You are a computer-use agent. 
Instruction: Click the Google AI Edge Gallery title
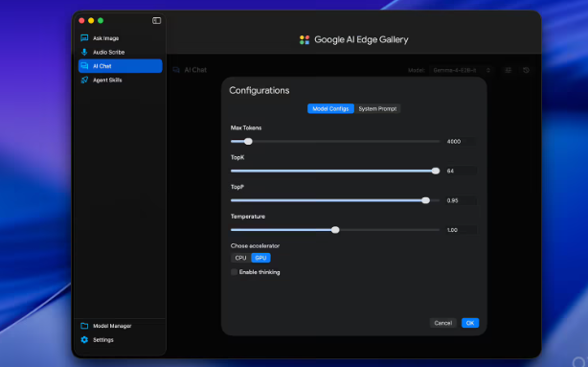tap(361, 39)
